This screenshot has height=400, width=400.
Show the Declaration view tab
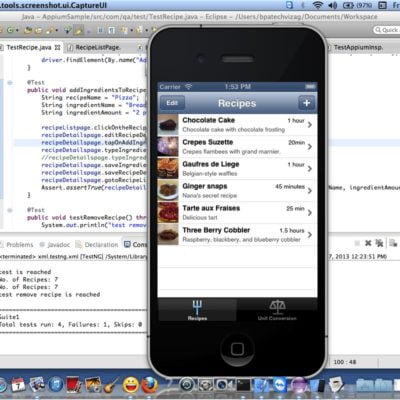pyautogui.click(x=97, y=245)
